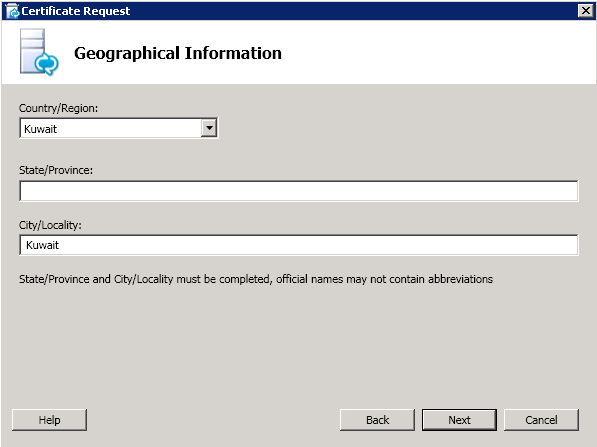Select the Country/Region combo box showing Kuwait

tap(118, 128)
